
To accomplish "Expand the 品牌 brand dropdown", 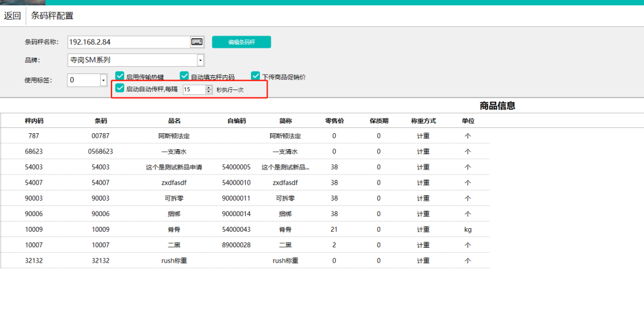I will tap(200, 60).
